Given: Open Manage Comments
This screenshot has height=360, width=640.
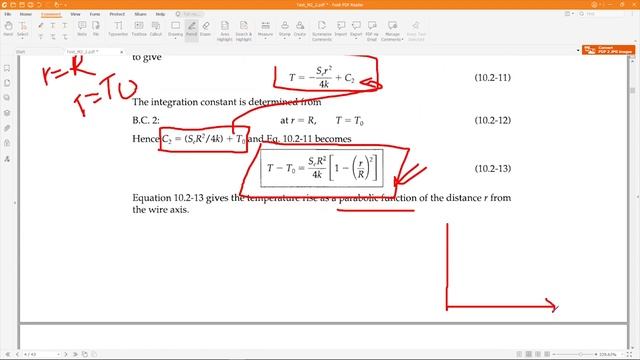Looking at the screenshot, I should (392, 31).
